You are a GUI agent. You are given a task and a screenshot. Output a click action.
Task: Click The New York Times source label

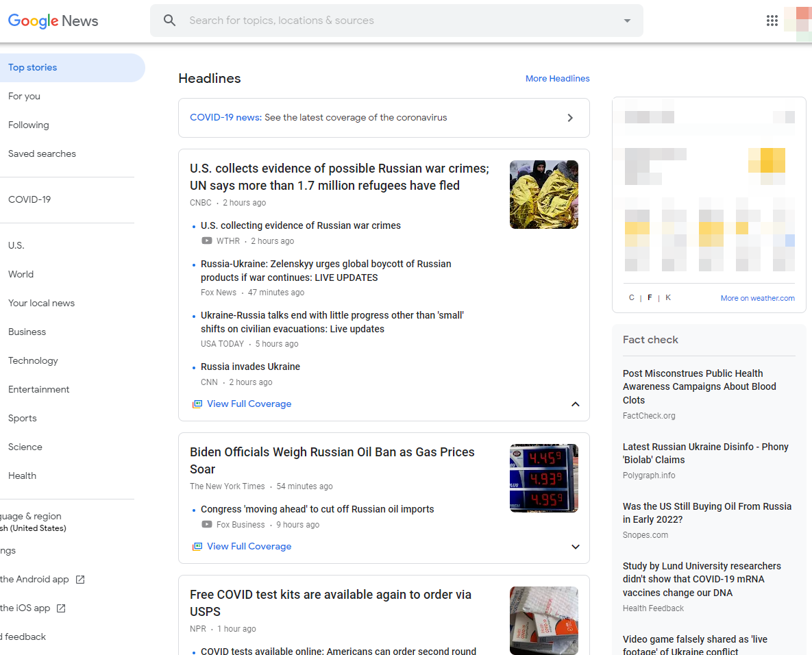(x=227, y=486)
